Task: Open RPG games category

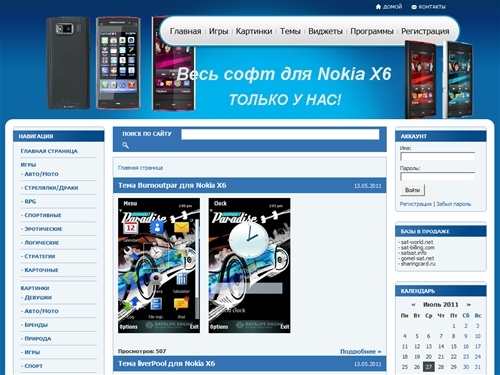Action: click(x=30, y=201)
